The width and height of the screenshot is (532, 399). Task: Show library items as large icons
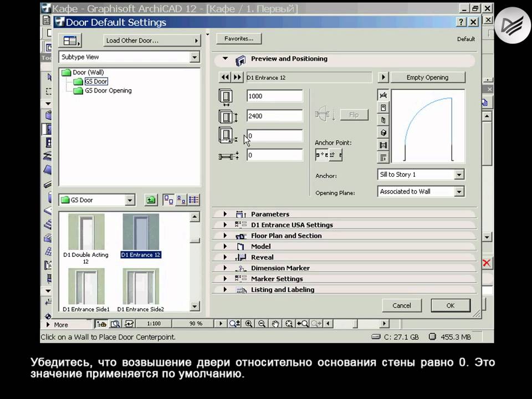(168, 200)
